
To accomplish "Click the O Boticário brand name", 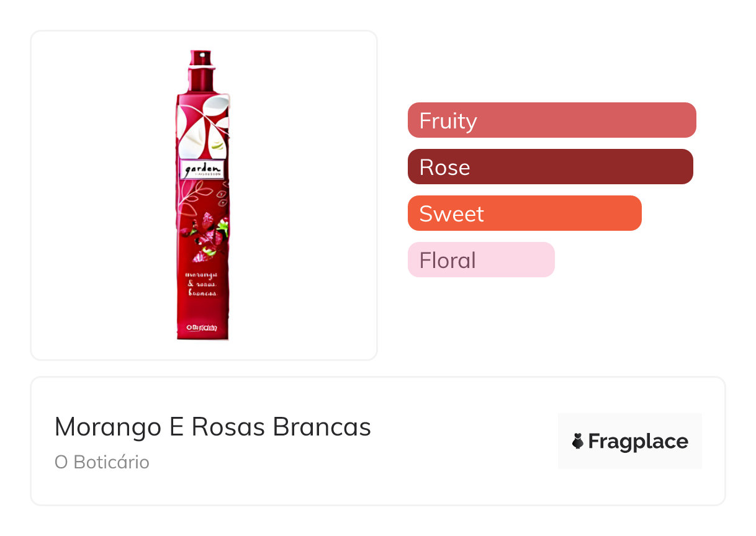I will (102, 462).
